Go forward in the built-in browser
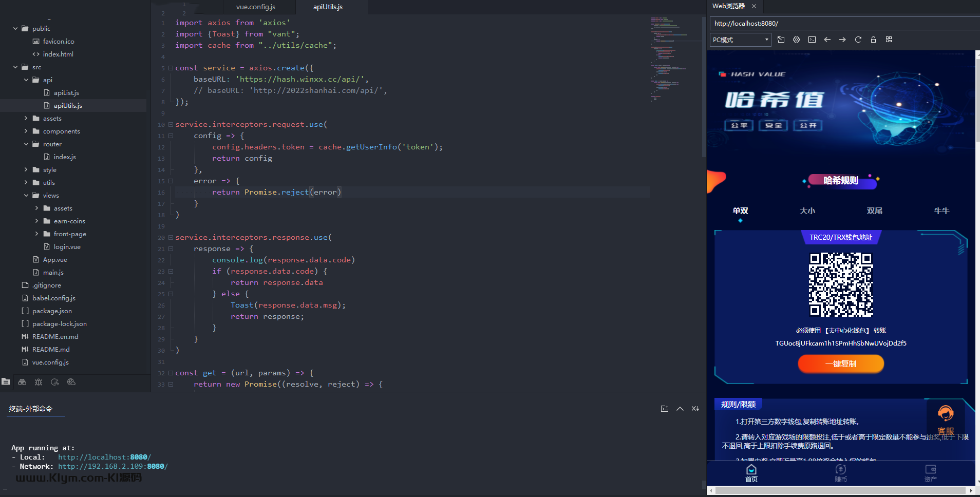980x497 pixels. pos(842,40)
